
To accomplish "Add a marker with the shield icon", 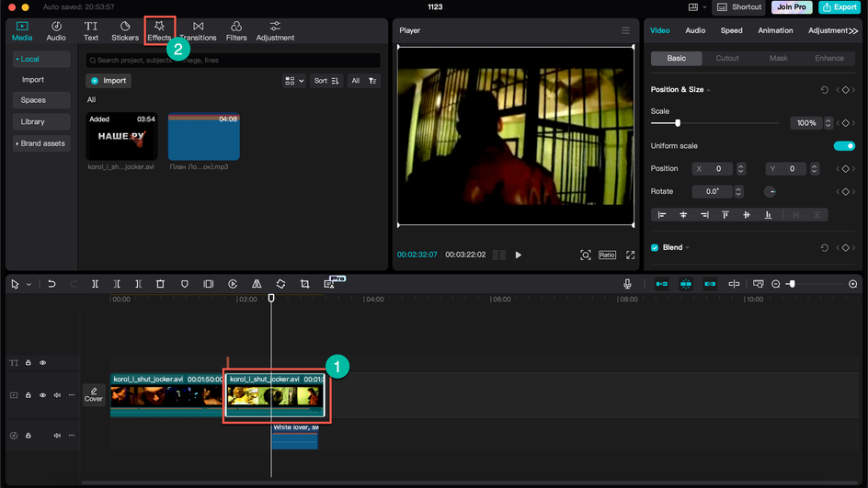I will pos(184,284).
